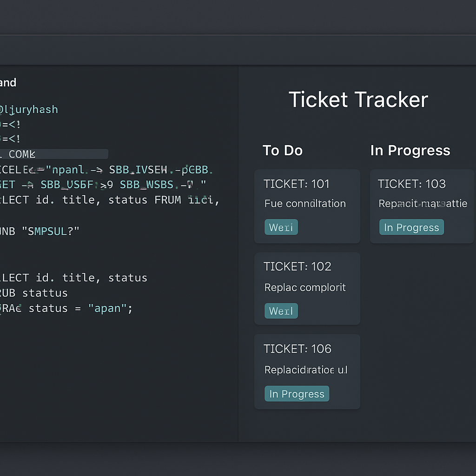Viewport: 476px width, 476px height.
Task: Click the Werl badge on ticket 101
Action: point(281,227)
